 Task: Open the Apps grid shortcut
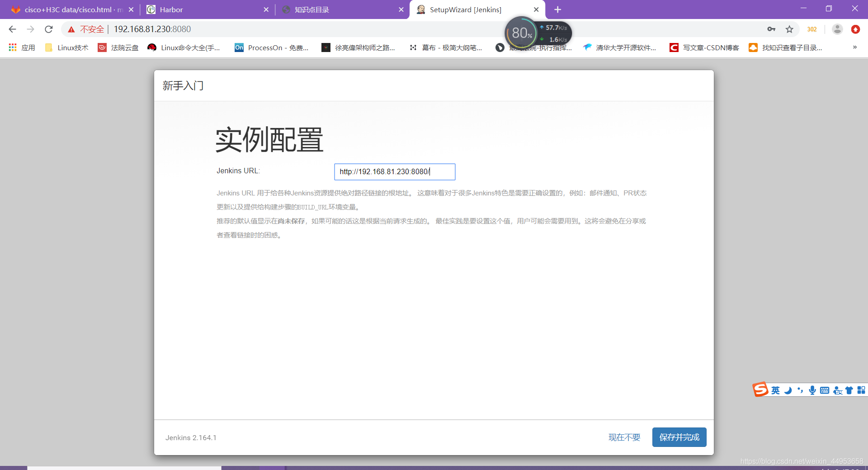pos(22,47)
